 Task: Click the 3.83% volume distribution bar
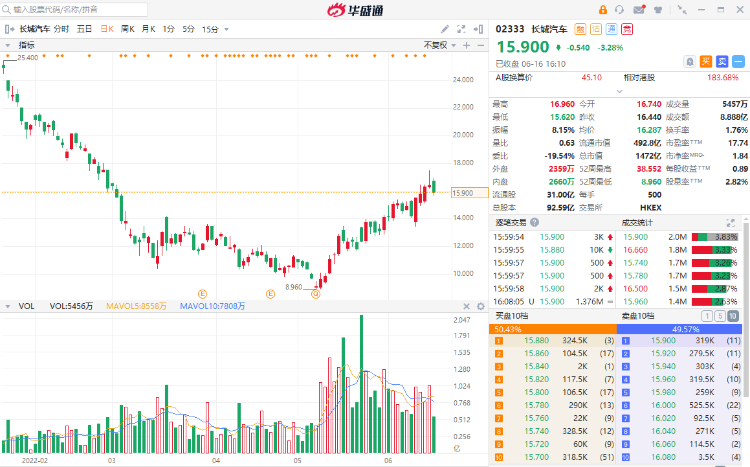715,237
